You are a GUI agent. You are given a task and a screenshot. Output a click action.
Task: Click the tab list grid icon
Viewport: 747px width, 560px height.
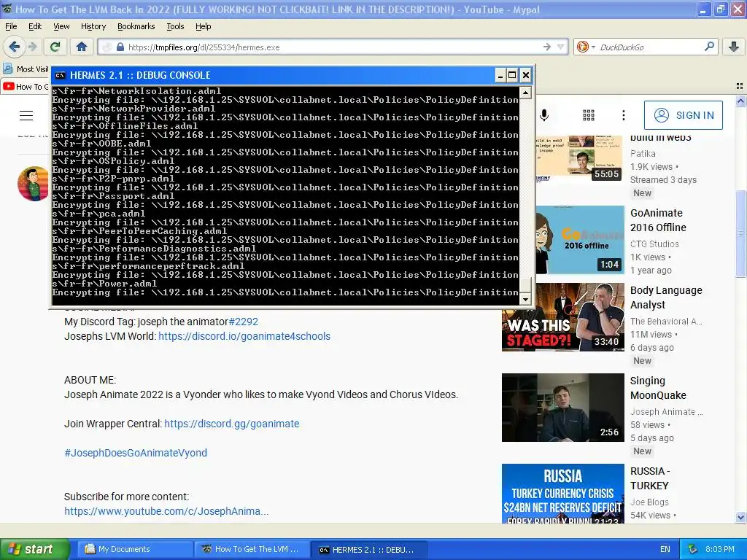pyautogui.click(x=740, y=86)
